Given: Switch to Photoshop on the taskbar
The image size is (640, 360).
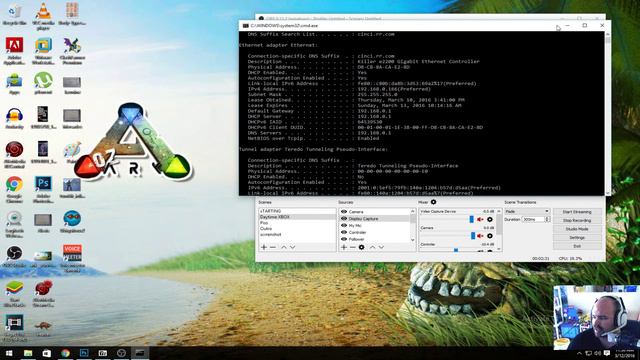Looking at the screenshot, I should coord(84,353).
